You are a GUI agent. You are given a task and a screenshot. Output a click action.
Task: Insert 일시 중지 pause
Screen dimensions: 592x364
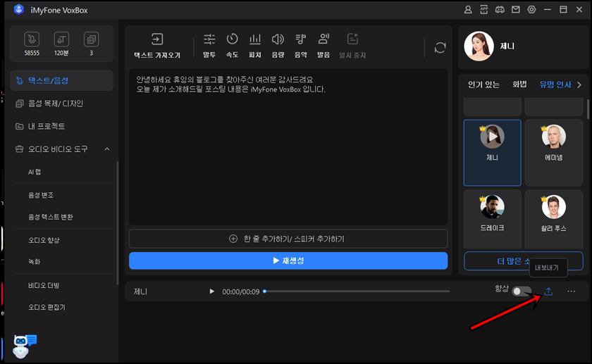point(352,45)
